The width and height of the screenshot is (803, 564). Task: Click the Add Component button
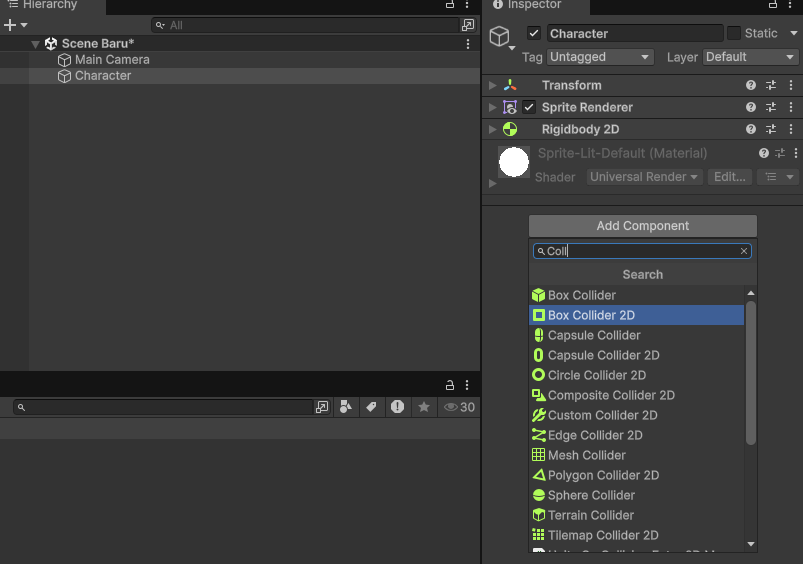[643, 226]
